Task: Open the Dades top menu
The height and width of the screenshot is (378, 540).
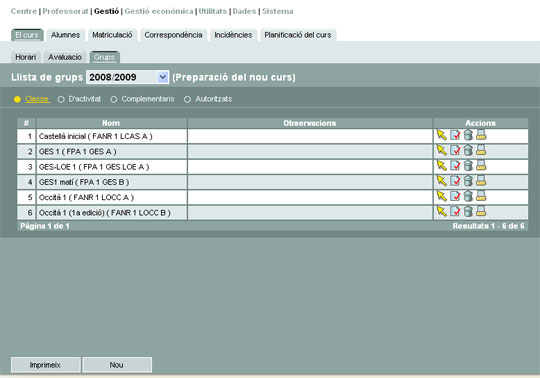Action: click(245, 11)
